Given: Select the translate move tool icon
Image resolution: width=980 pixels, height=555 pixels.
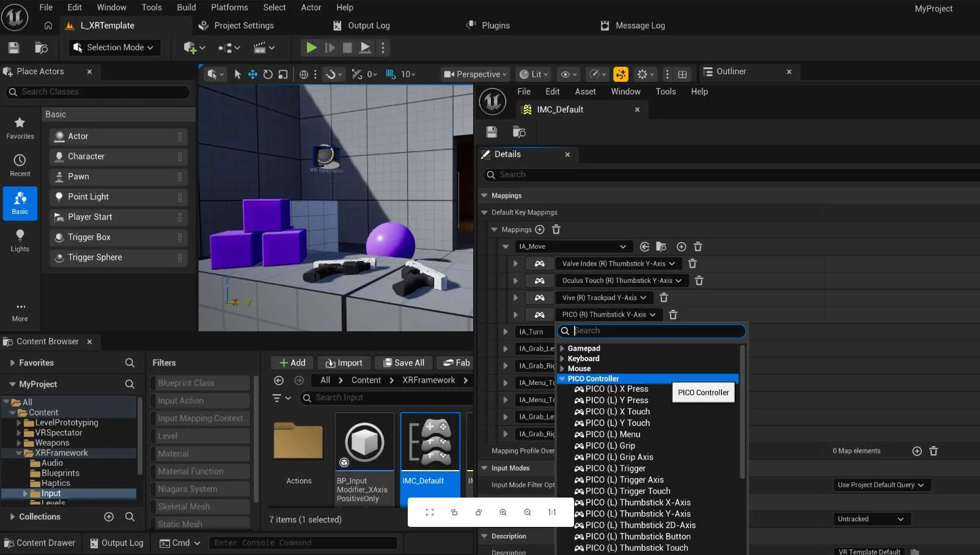Looking at the screenshot, I should pyautogui.click(x=252, y=74).
